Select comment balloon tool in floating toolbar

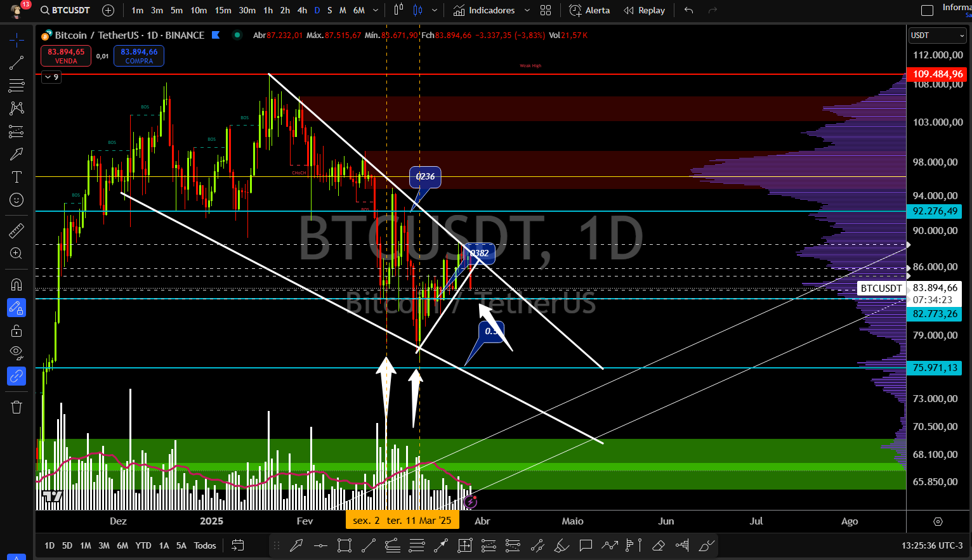[586, 545]
